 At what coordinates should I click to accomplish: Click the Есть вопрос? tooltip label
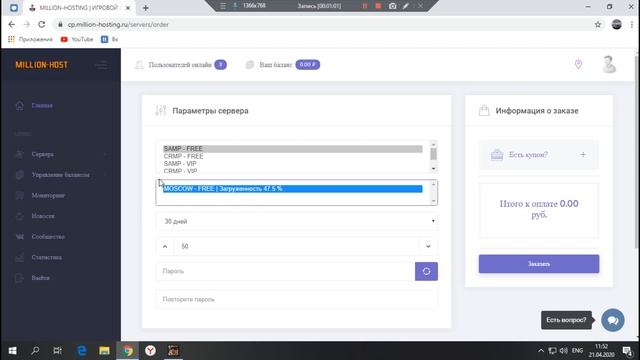pos(566,320)
